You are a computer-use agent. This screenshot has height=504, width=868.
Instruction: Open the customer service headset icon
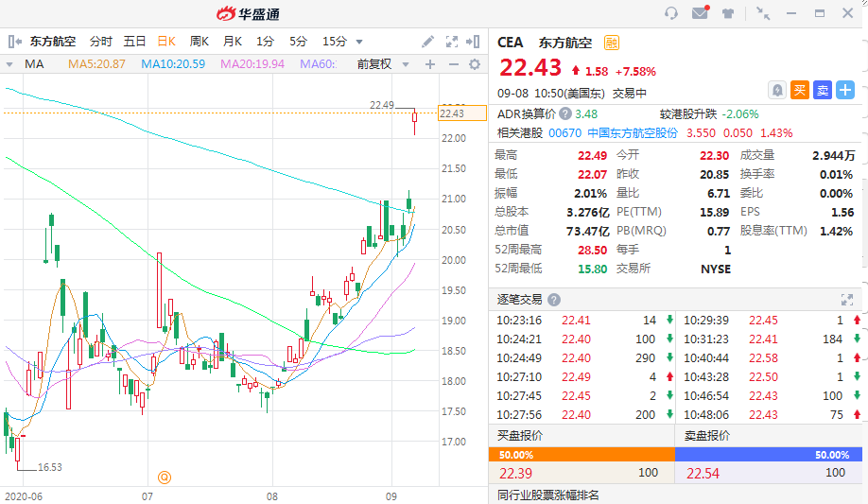click(671, 12)
